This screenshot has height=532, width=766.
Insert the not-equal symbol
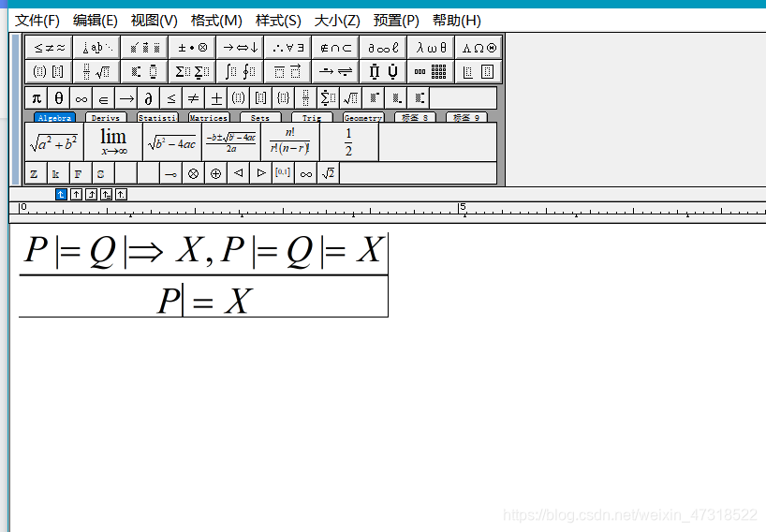(194, 98)
